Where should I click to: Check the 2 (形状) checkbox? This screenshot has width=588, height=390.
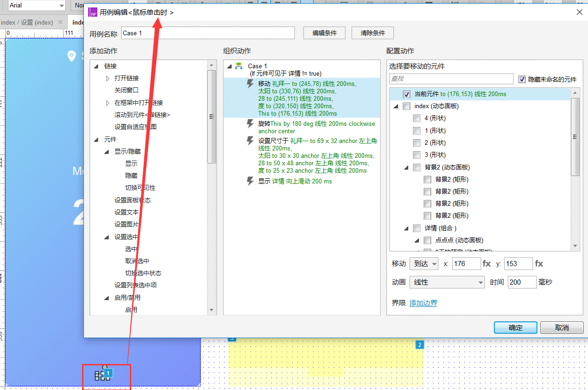point(417,143)
